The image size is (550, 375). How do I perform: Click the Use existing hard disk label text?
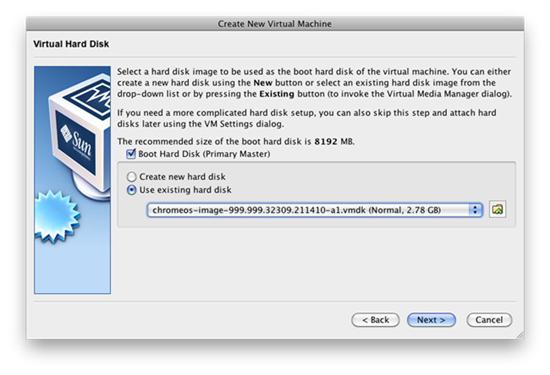tap(185, 190)
